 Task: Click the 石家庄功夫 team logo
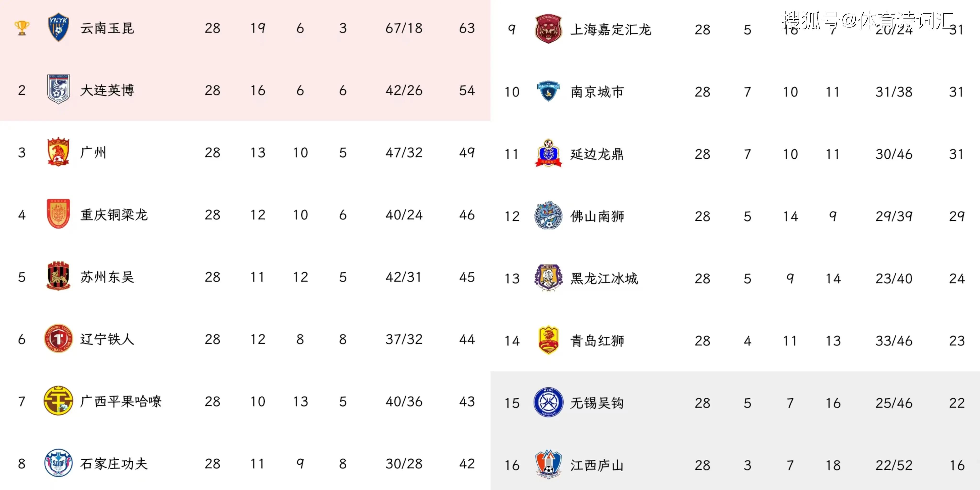58,463
